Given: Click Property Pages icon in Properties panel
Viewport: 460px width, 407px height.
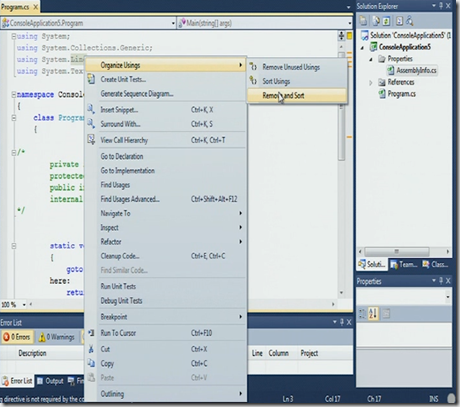Looking at the screenshot, I should point(386,313).
